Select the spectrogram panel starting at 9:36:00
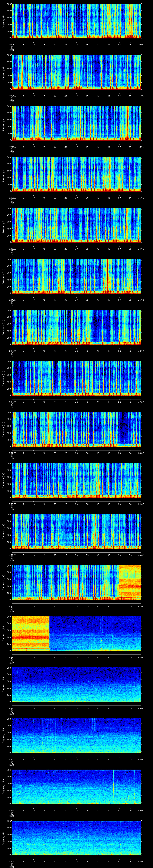 pos(77,378)
